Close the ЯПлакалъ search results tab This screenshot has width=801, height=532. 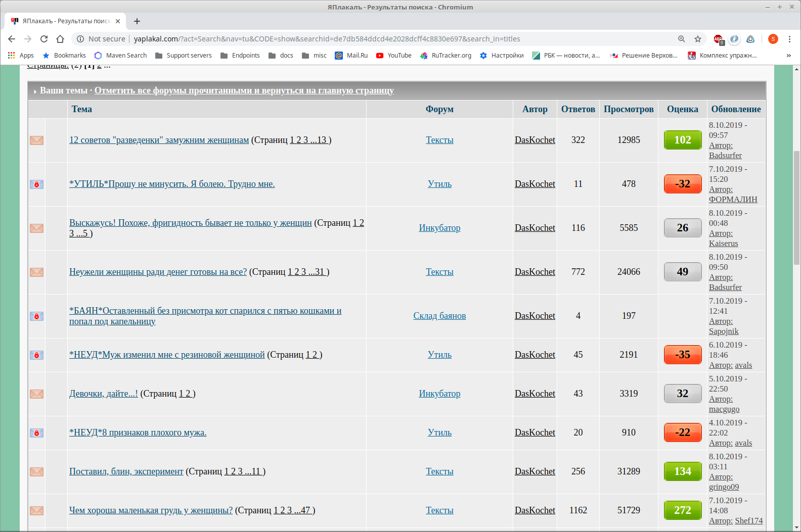tap(118, 21)
